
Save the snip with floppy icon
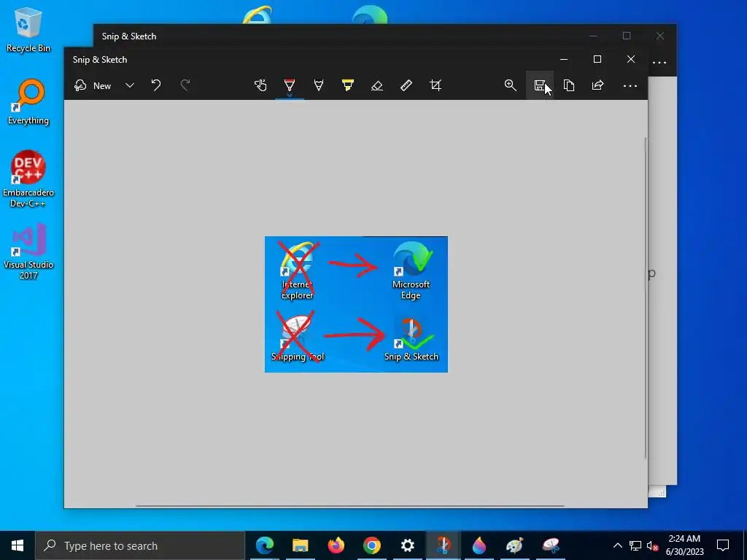point(540,85)
